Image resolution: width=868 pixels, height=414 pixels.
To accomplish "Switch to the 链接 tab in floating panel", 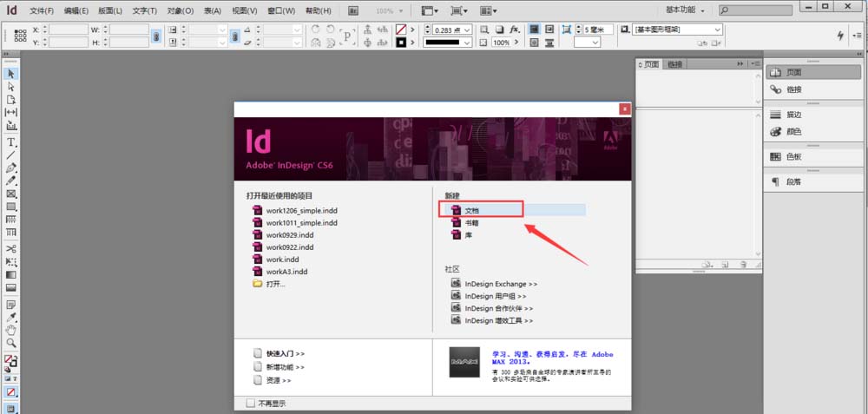I will pyautogui.click(x=674, y=64).
